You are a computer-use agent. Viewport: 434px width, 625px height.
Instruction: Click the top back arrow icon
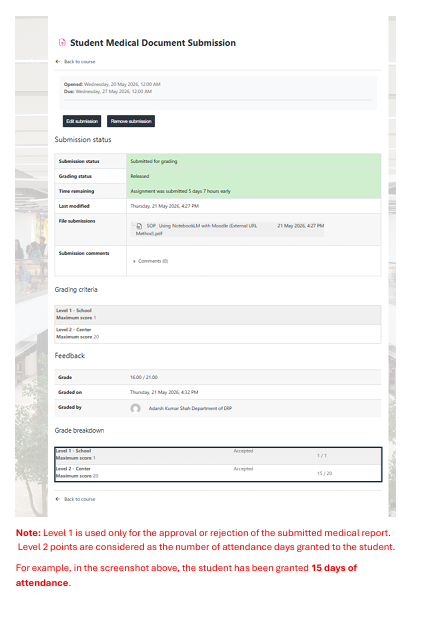tap(58, 61)
